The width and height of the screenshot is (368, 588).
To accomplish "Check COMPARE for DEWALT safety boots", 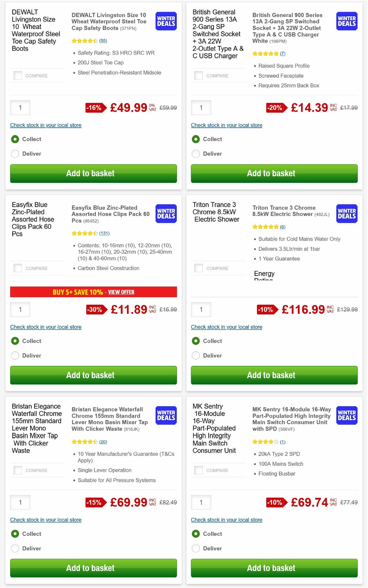I will (18, 75).
